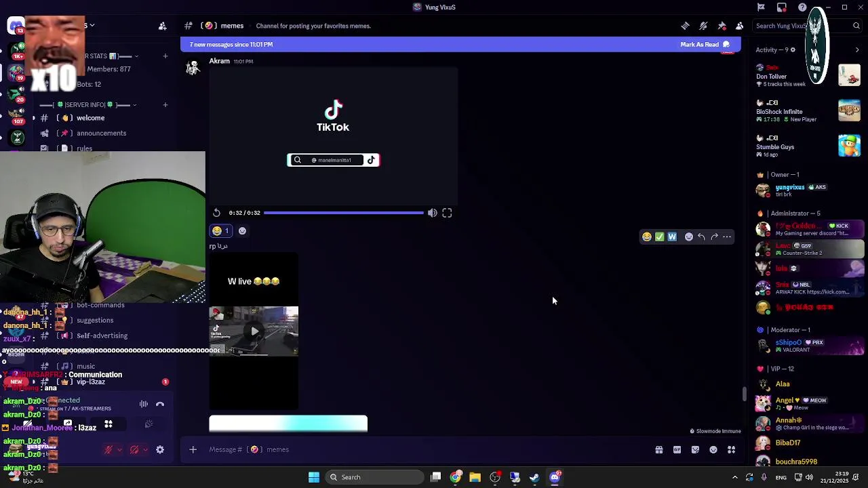Open bouchra5998 member profile
Viewport: 868px width, 488px height.
[809, 462]
